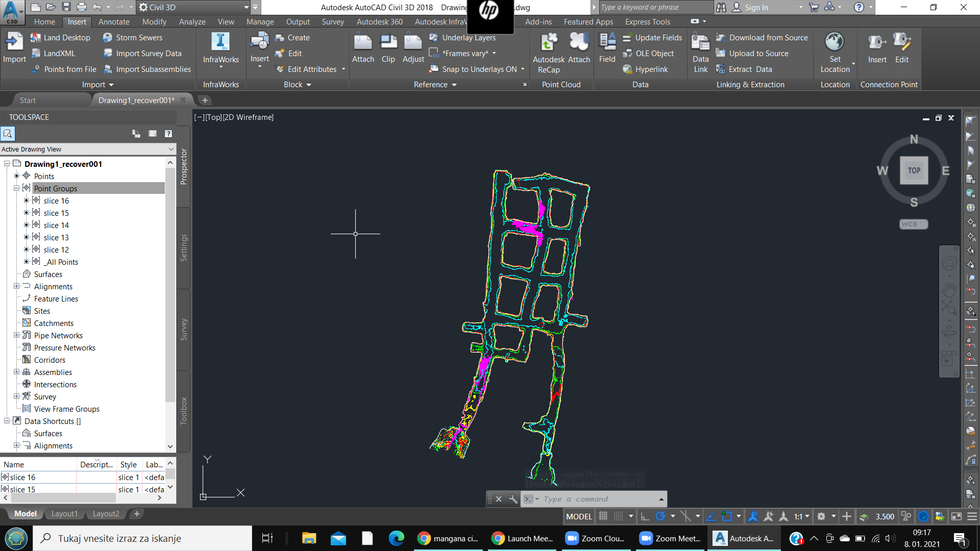
Task: Expand the Pipe Networks tree node
Action: click(16, 335)
